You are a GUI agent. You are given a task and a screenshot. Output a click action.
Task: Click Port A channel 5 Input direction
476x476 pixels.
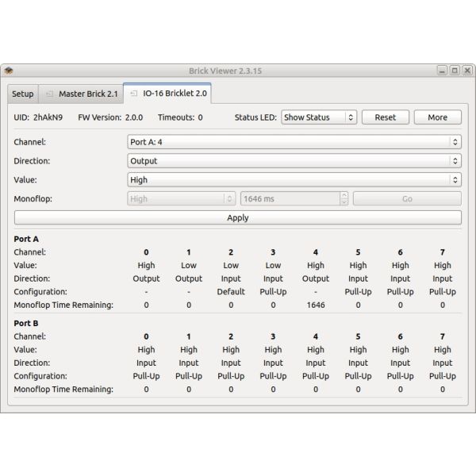[x=358, y=278]
